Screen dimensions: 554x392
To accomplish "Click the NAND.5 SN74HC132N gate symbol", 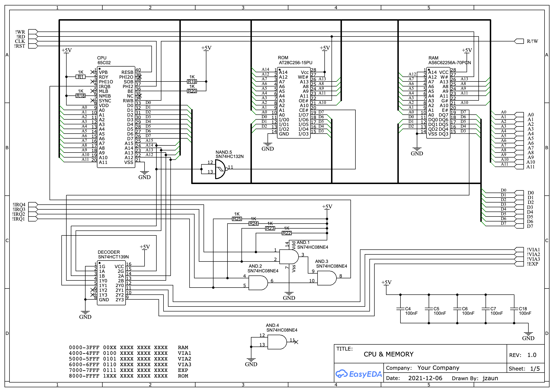I will pyautogui.click(x=220, y=169).
